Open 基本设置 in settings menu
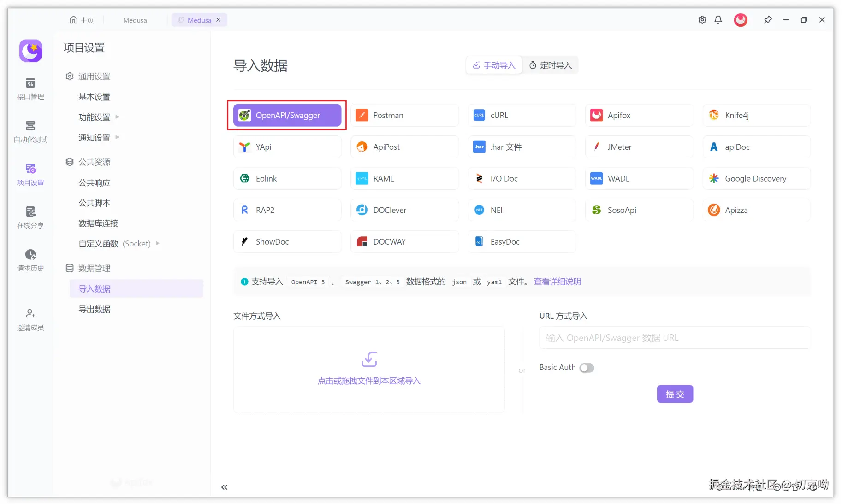The height and width of the screenshot is (504, 842). (94, 97)
